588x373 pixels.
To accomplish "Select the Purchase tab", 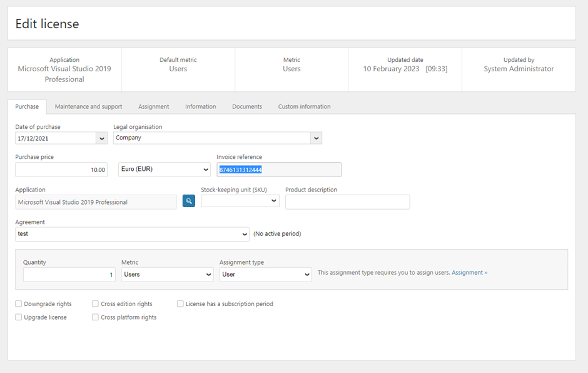I will (x=27, y=106).
